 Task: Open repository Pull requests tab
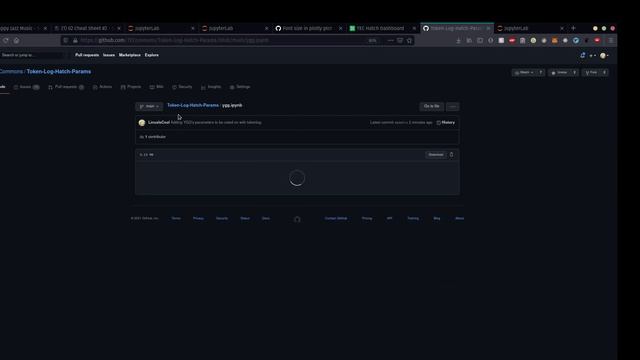click(x=66, y=87)
